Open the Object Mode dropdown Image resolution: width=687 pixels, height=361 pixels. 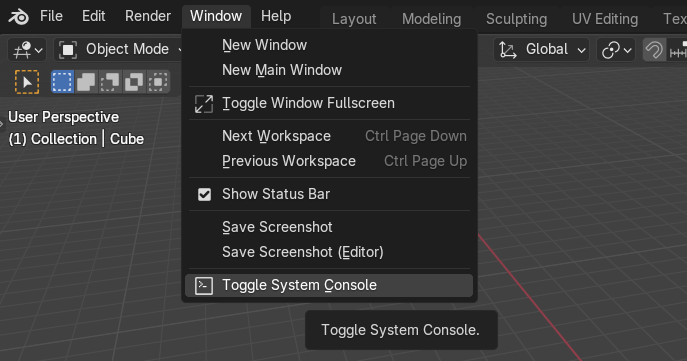[119, 50]
